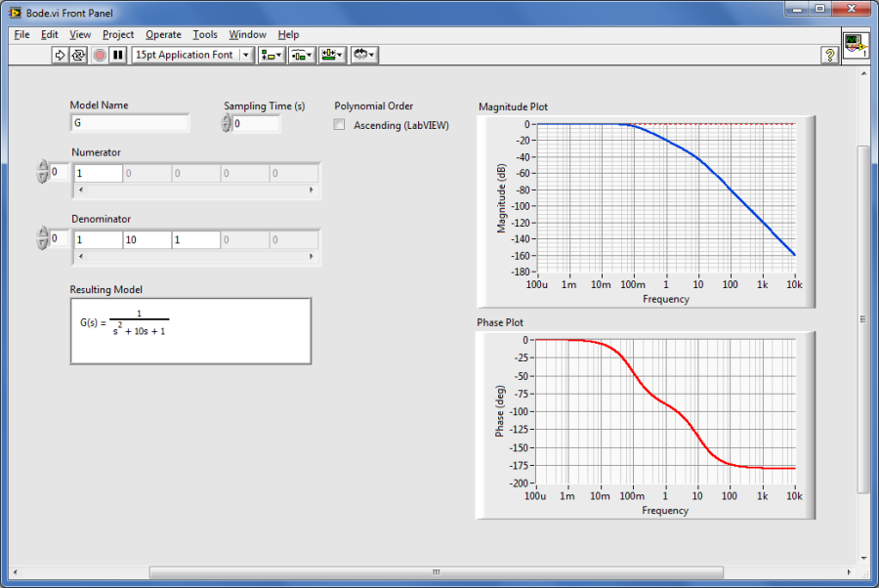Viewport: 879px width, 588px height.
Task: Click the Sampling Time stepper control
Action: point(227,124)
